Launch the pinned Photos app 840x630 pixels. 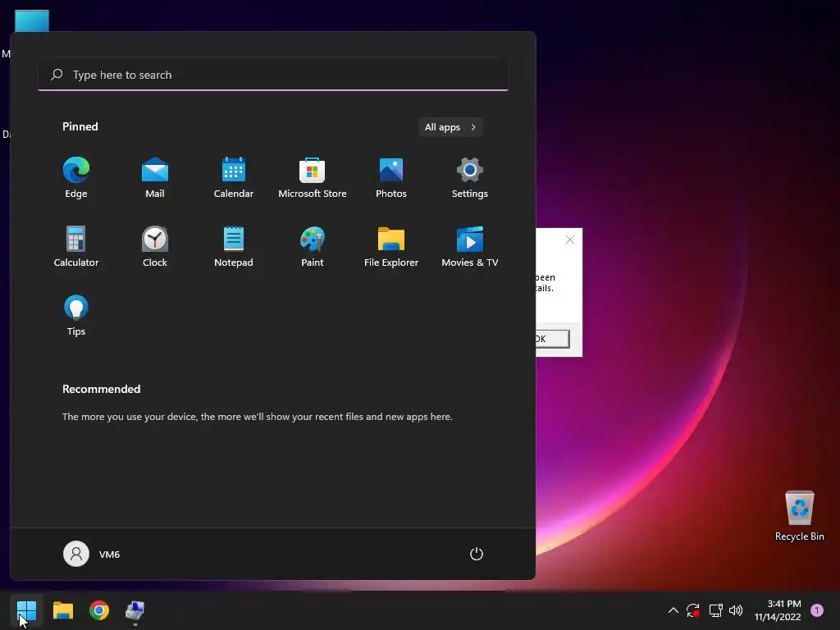[x=391, y=178]
